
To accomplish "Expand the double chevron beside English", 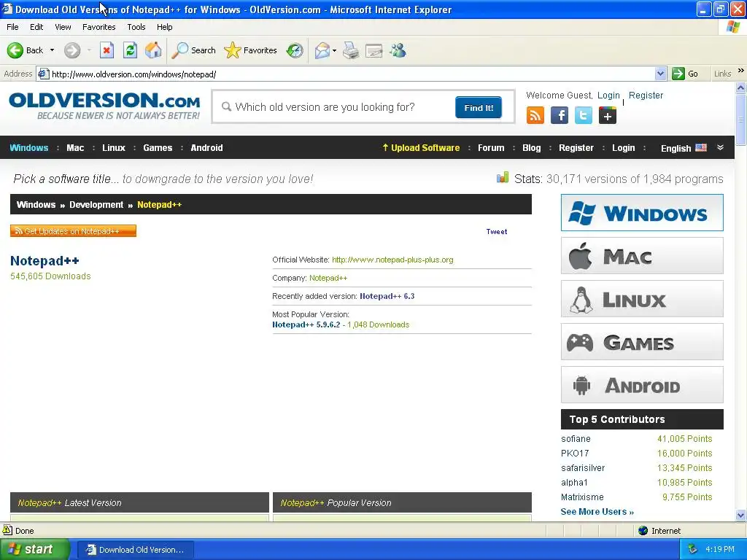I will point(720,147).
